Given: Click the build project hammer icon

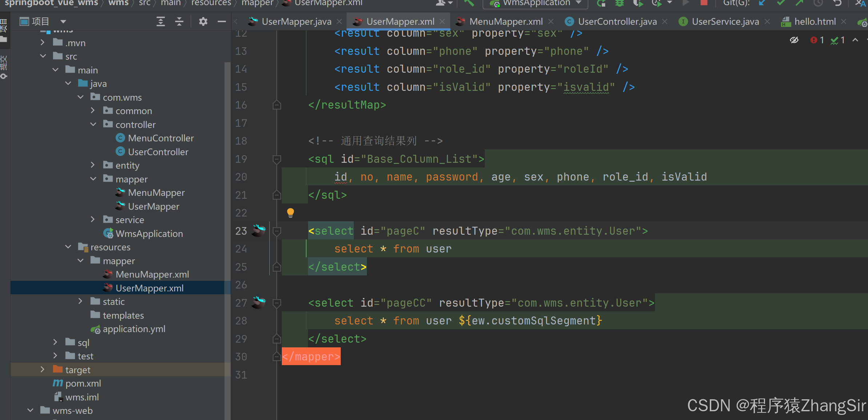Looking at the screenshot, I should click(469, 3).
